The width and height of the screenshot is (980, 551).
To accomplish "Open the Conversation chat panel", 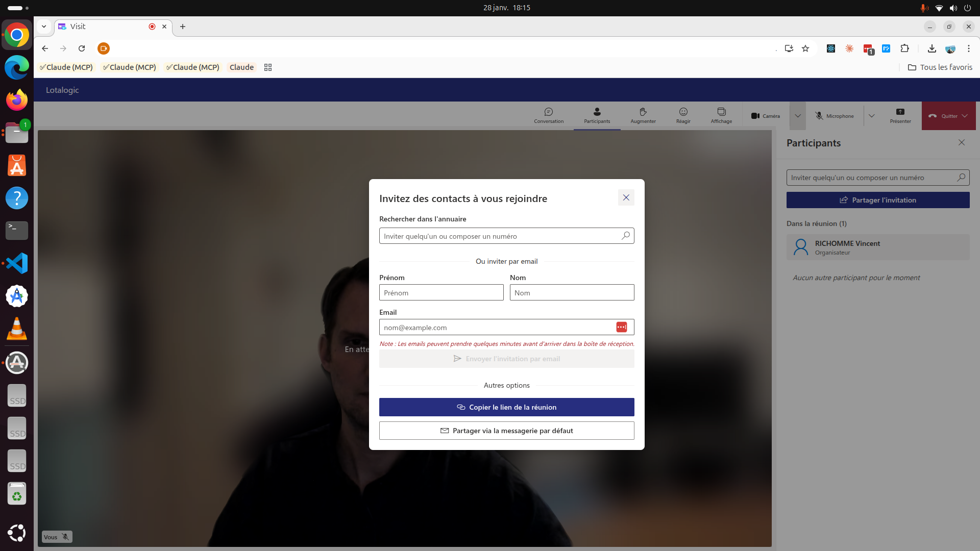I will (x=549, y=116).
